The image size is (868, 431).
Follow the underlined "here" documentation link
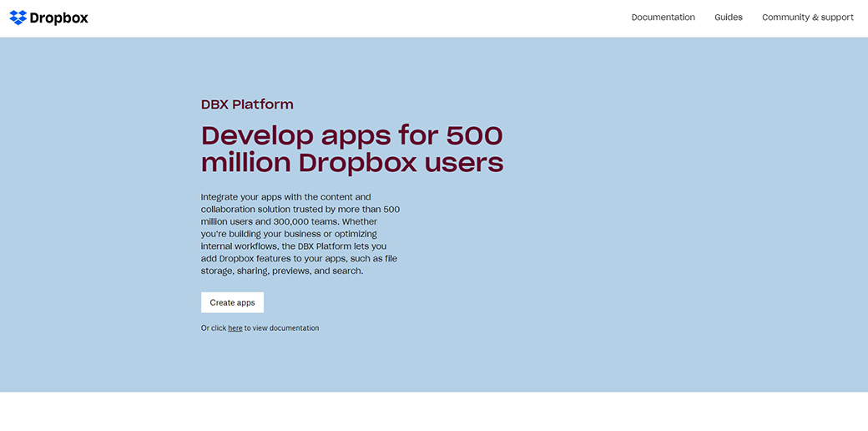(x=235, y=328)
